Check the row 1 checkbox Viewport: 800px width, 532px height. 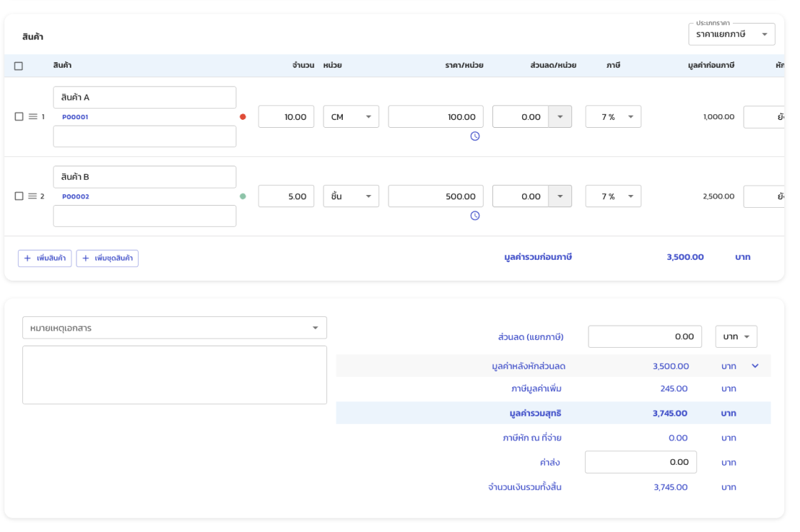[19, 116]
